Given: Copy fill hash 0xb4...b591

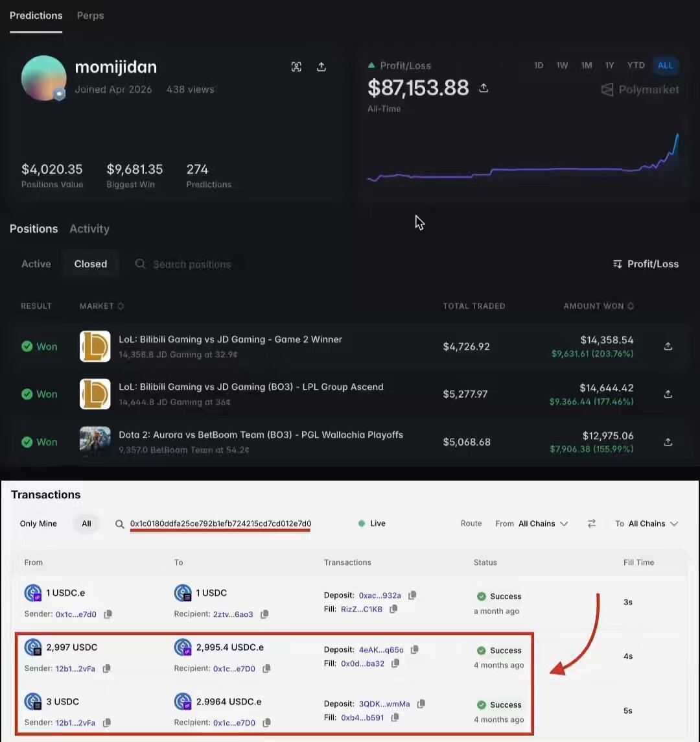Looking at the screenshot, I should (395, 718).
